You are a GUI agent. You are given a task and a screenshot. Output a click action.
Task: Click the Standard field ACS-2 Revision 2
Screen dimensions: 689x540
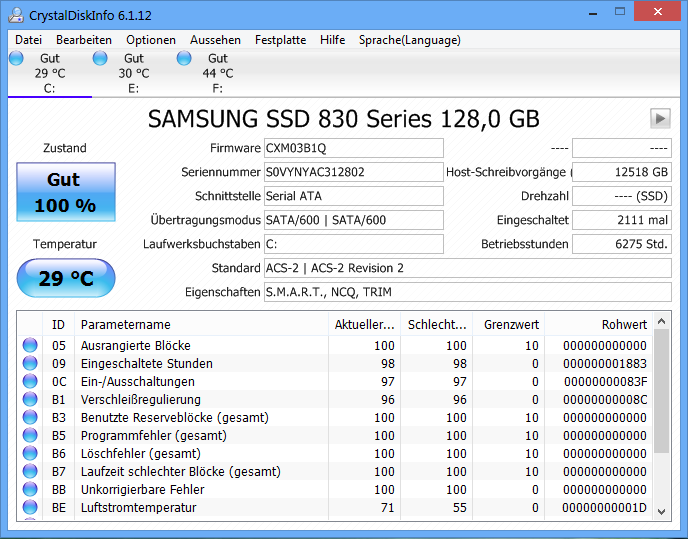(468, 268)
